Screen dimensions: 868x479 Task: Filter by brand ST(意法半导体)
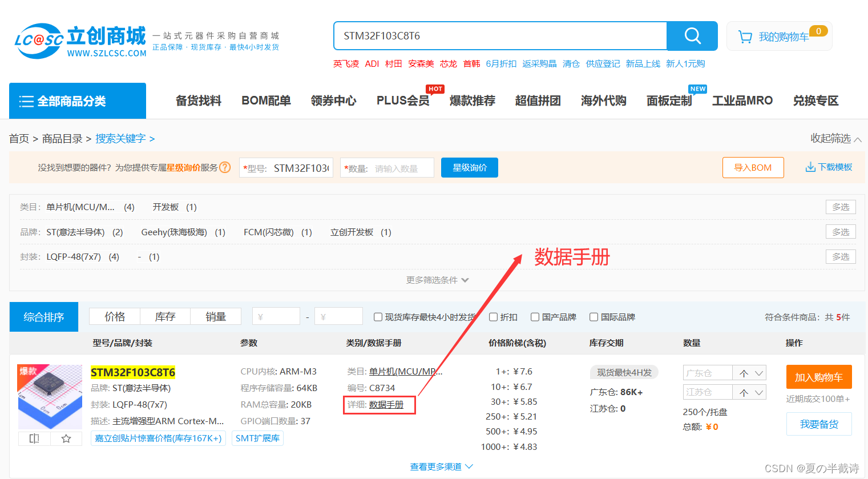click(84, 232)
